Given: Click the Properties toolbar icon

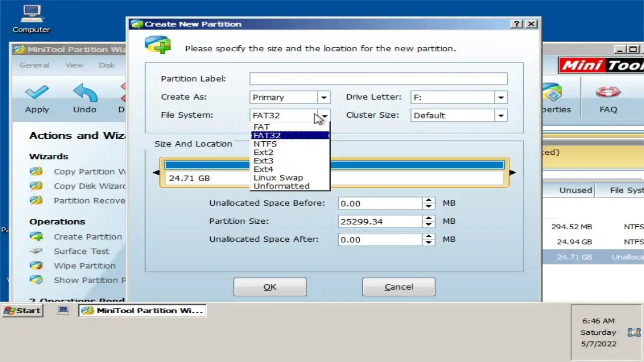Looking at the screenshot, I should point(551,93).
